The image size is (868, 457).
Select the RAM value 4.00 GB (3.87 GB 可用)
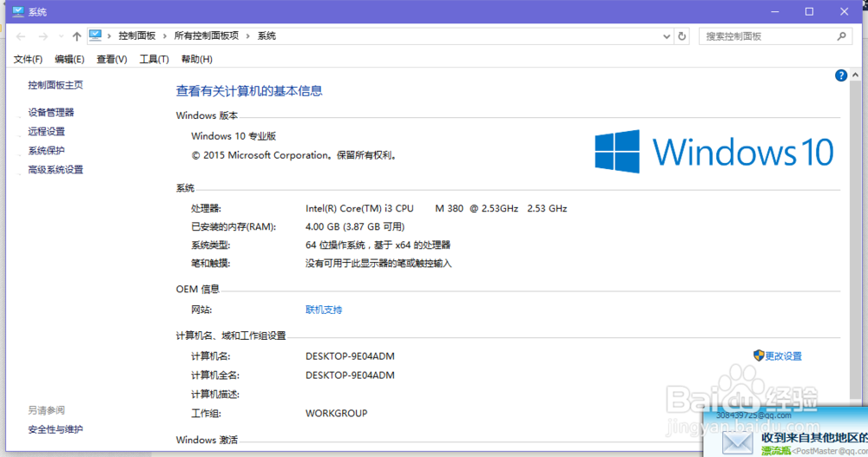(355, 227)
